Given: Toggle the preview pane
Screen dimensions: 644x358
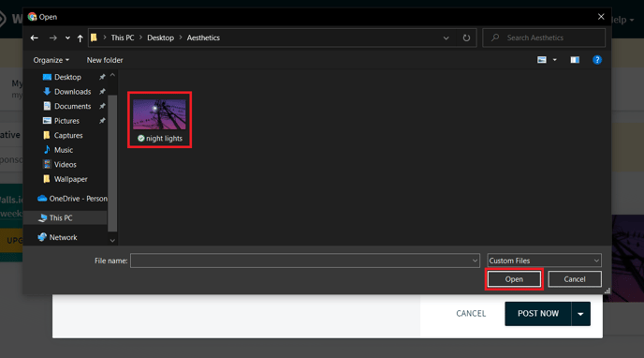Looking at the screenshot, I should click(x=575, y=60).
